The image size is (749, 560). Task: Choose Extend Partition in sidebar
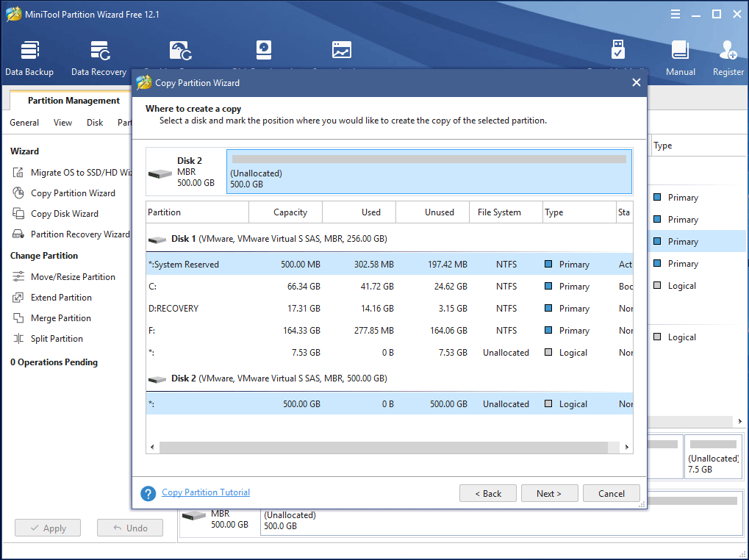point(52,298)
